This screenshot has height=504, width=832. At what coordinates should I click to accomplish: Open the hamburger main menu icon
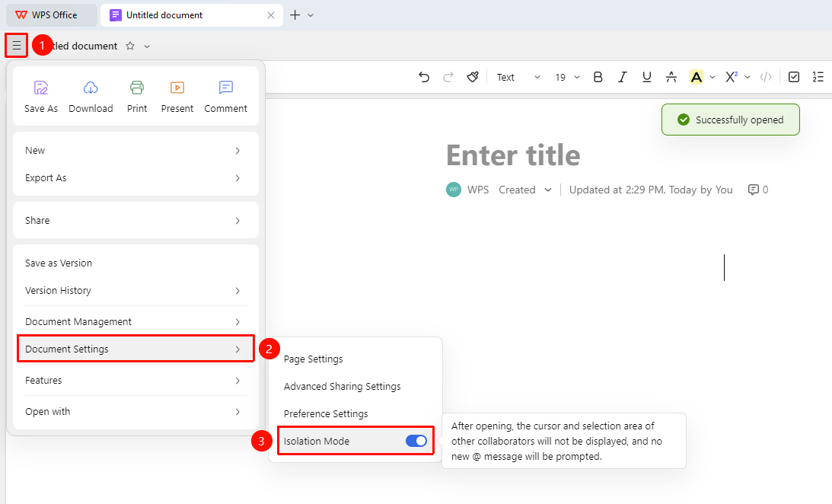click(17, 46)
